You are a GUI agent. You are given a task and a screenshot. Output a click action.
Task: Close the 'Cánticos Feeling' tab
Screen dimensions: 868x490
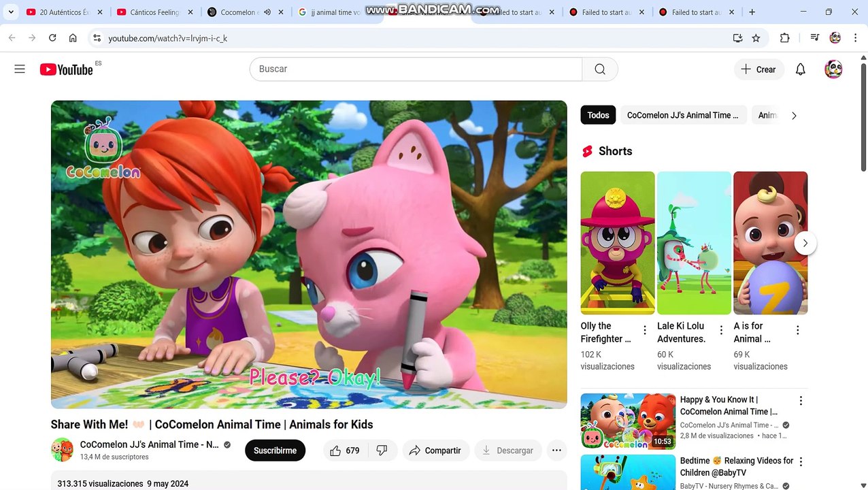click(x=190, y=12)
